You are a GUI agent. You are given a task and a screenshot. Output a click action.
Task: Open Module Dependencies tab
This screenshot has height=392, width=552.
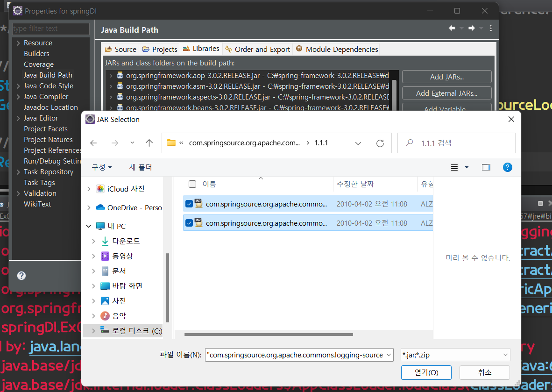[x=337, y=50]
